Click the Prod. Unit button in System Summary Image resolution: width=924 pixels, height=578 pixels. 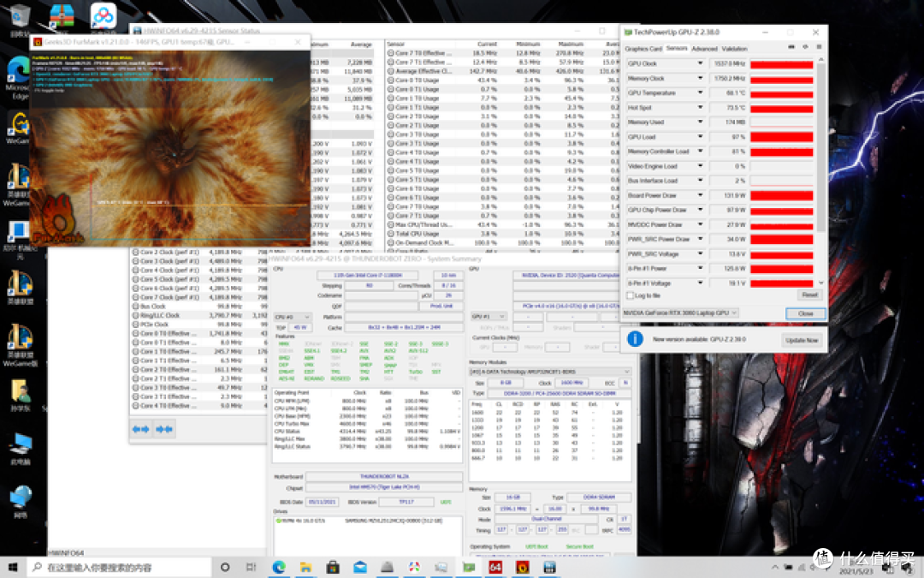(441, 306)
